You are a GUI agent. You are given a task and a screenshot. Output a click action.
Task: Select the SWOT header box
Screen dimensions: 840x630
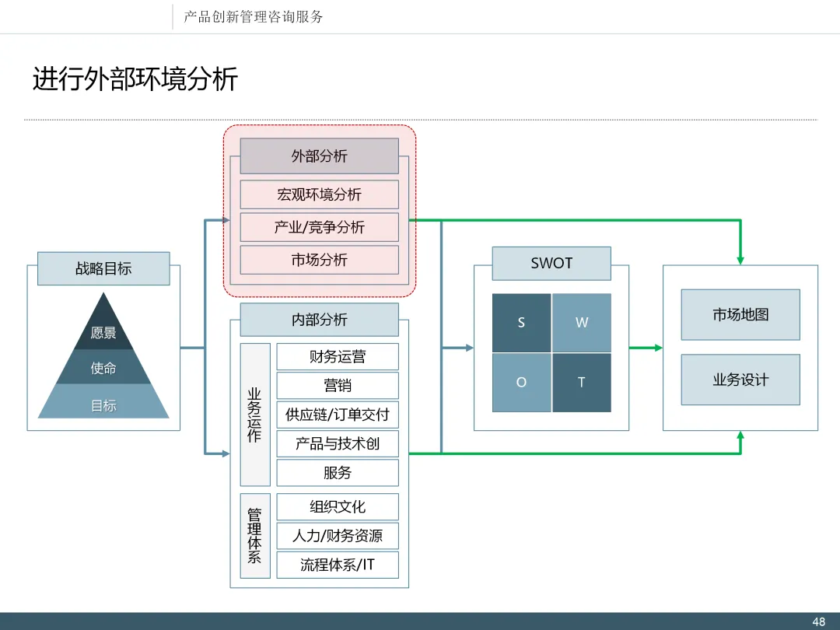click(551, 263)
